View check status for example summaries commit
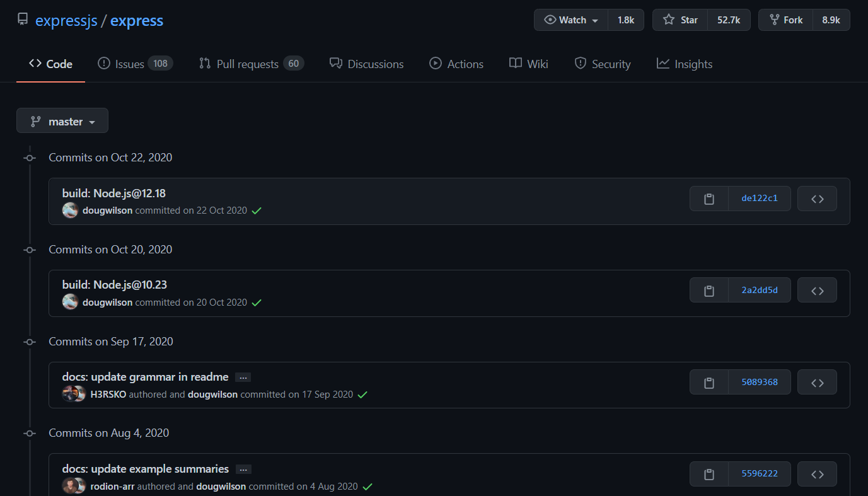 (367, 487)
